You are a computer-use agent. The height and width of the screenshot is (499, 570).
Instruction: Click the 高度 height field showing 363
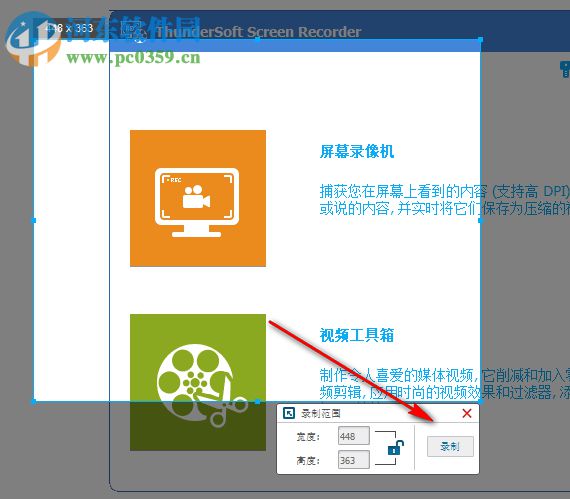coord(353,460)
